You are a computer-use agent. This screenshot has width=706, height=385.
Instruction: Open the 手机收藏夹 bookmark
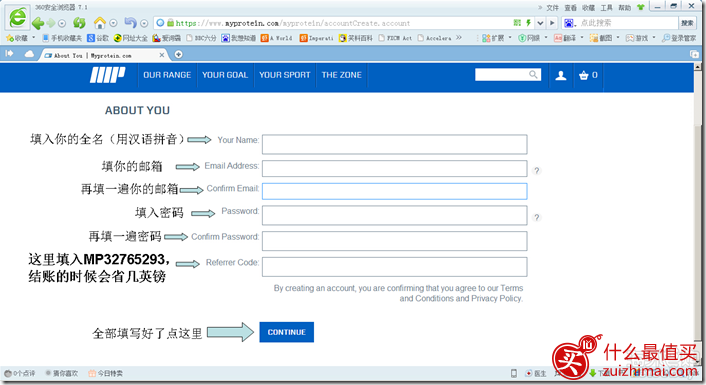62,38
